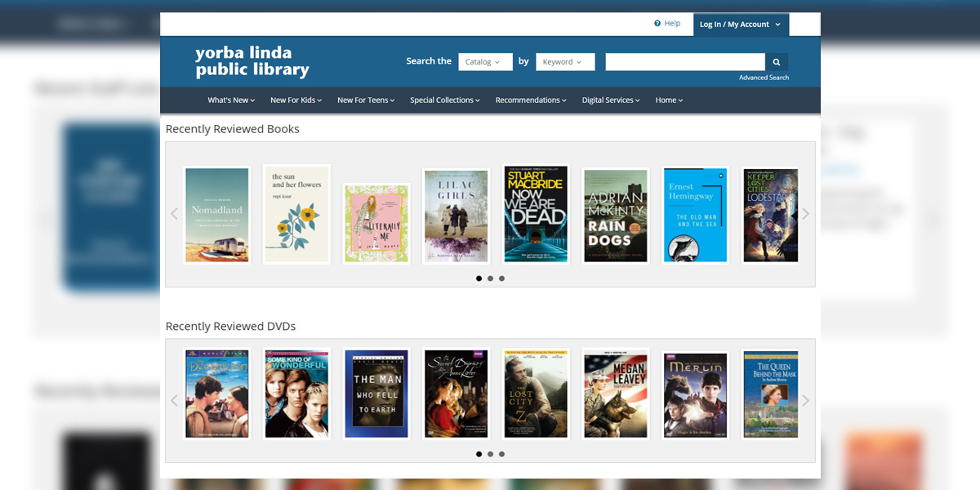
Task: Go to previous books in carousel
Action: click(174, 214)
